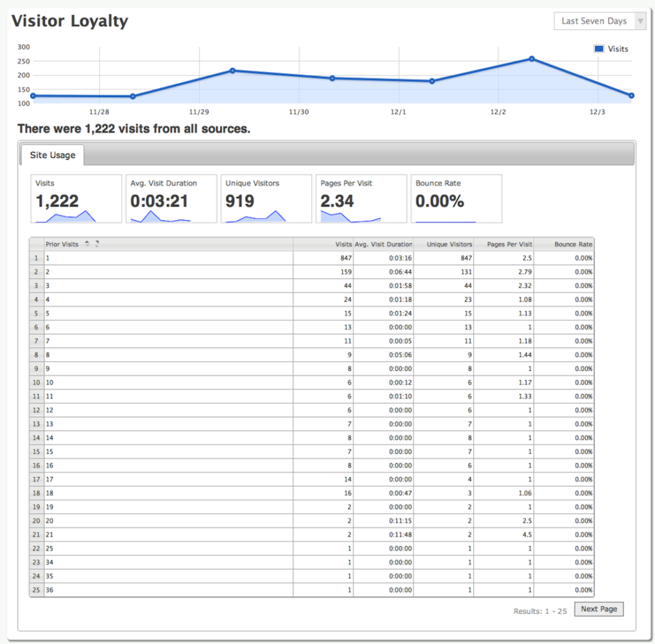Viewport: 655px width, 644px height.
Task: Sort Prior Visits ascending with the up arrow icon
Action: click(87, 242)
